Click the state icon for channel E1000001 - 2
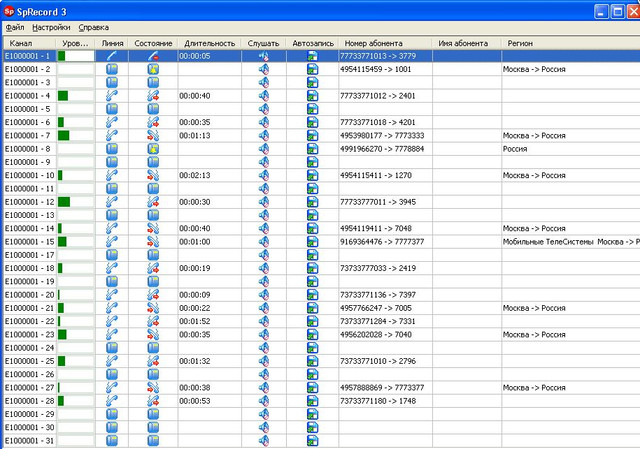This screenshot has height=449, width=640. (153, 69)
